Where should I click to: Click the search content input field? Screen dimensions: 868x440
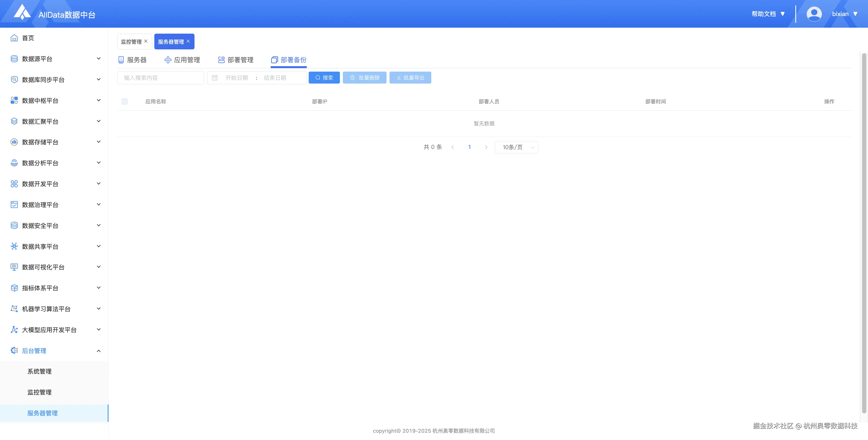[160, 78]
